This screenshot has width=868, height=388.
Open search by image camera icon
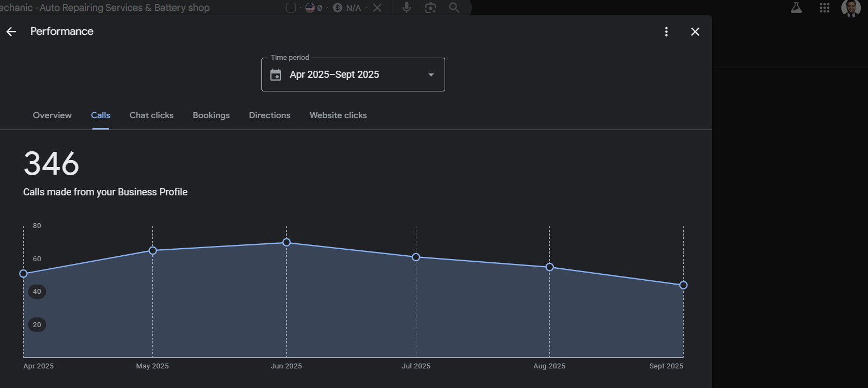pyautogui.click(x=430, y=8)
